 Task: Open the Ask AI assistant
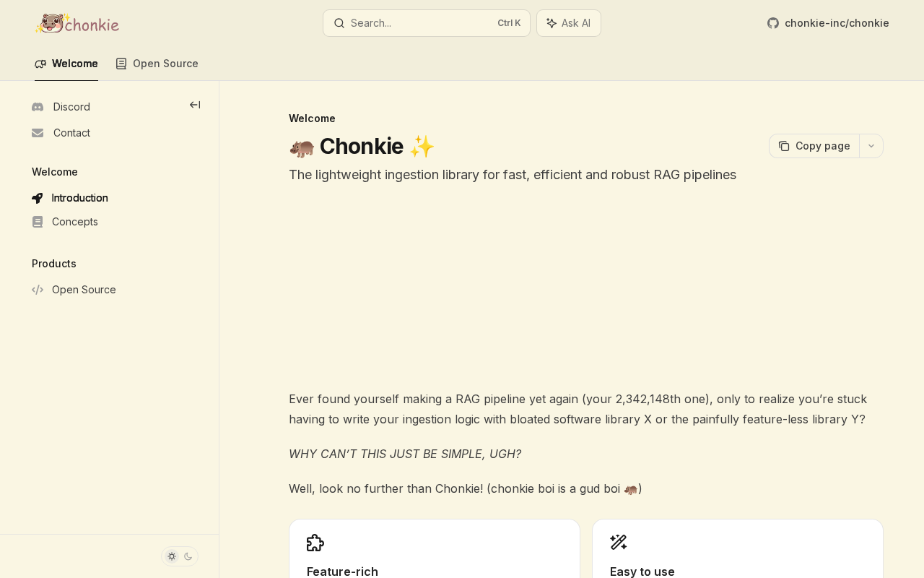[x=569, y=23]
